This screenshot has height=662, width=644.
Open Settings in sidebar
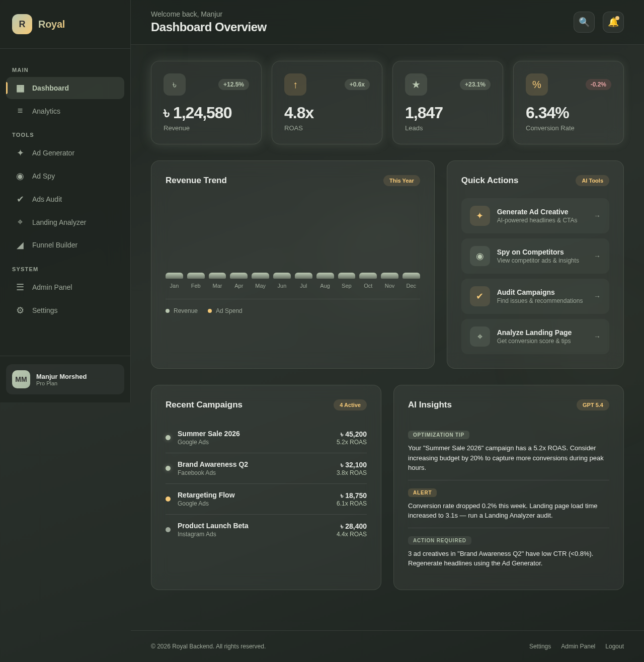(x=65, y=310)
